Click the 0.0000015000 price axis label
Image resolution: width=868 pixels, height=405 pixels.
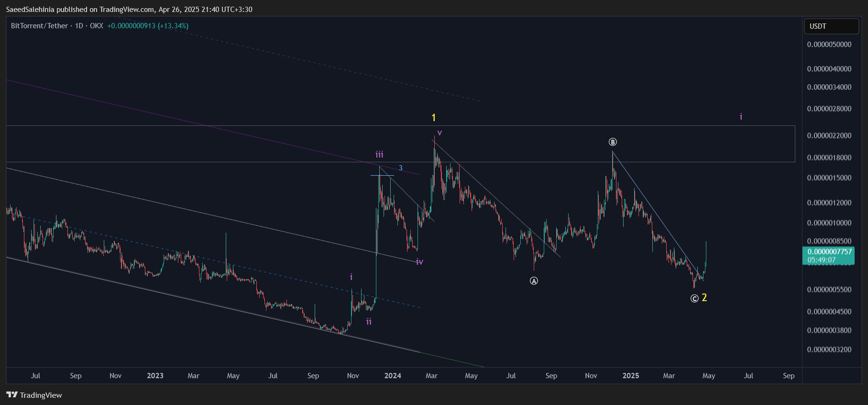(829, 178)
